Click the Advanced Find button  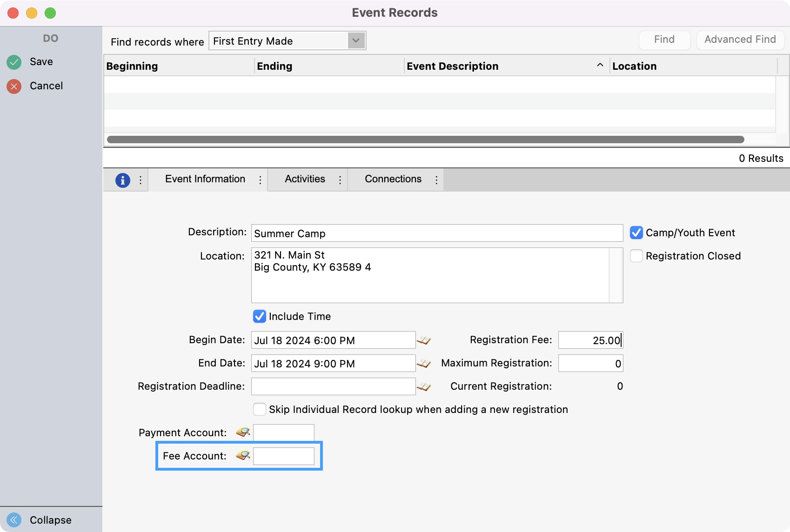740,40
